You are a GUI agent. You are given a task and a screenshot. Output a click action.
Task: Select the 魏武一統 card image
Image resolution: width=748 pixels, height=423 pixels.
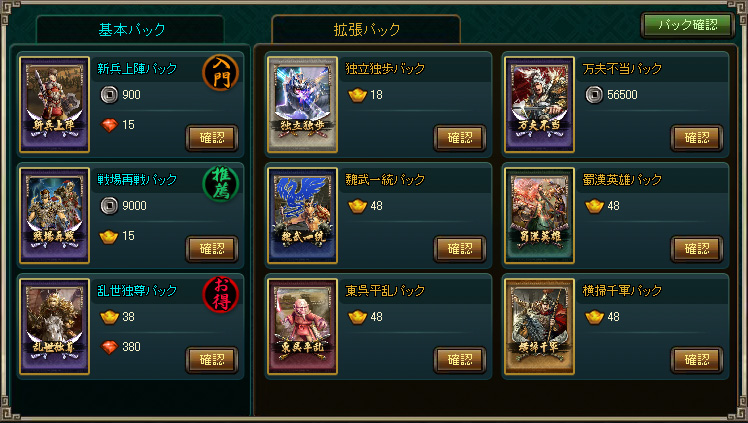click(302, 216)
